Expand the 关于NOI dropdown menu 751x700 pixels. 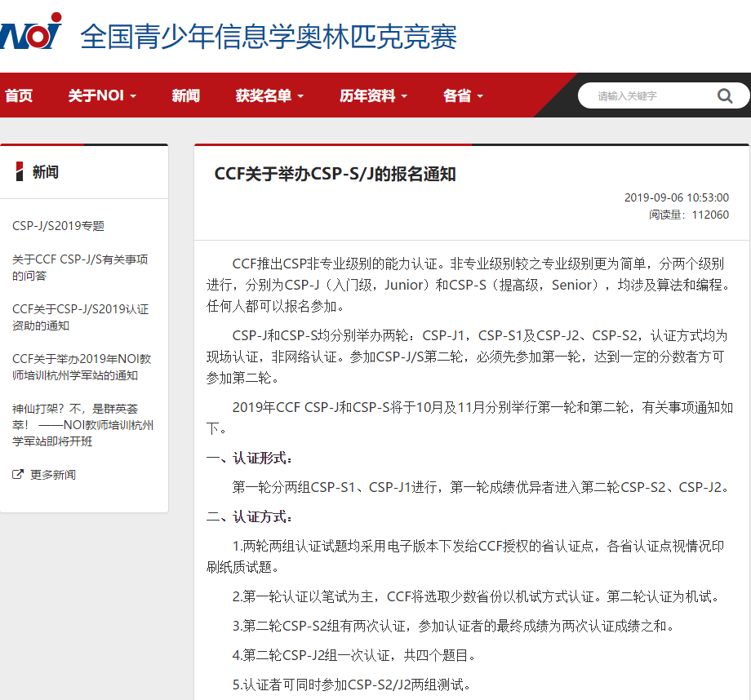(102, 95)
